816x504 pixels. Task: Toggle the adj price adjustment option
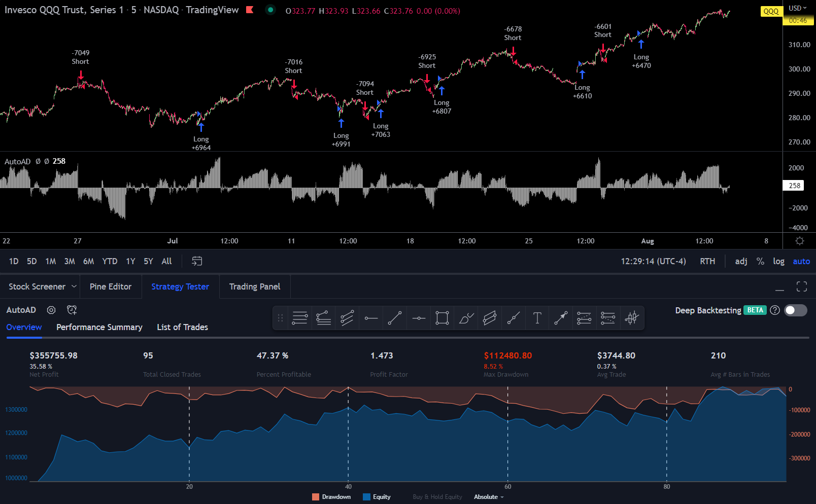coord(741,261)
